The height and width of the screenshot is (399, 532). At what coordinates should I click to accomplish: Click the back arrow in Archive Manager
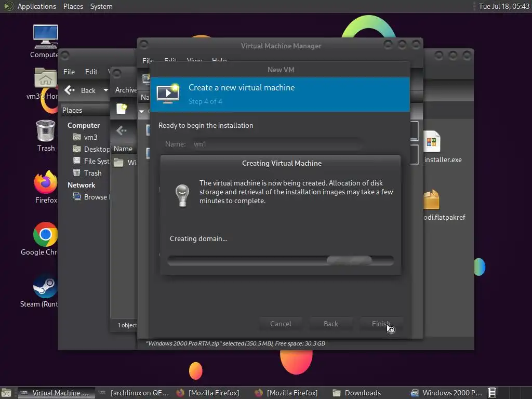pos(121,130)
